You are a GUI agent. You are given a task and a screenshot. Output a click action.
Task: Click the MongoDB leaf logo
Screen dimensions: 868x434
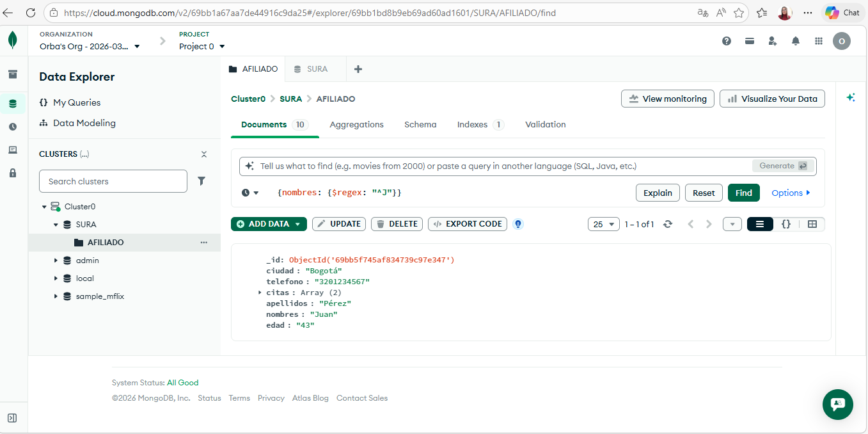click(13, 40)
